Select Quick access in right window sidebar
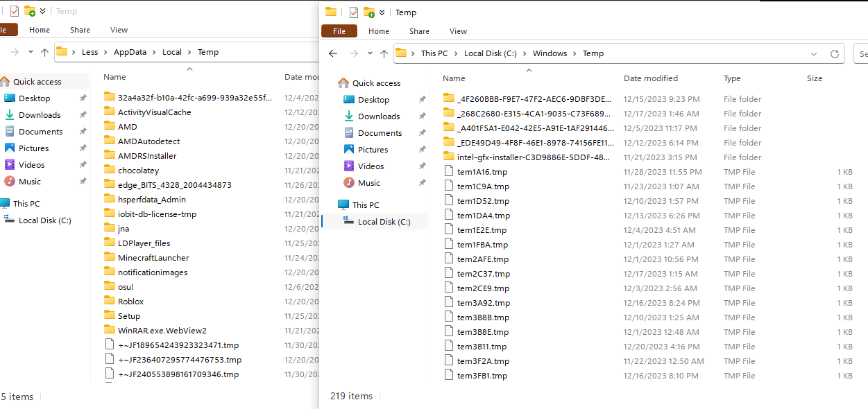868x409 pixels. coord(376,83)
